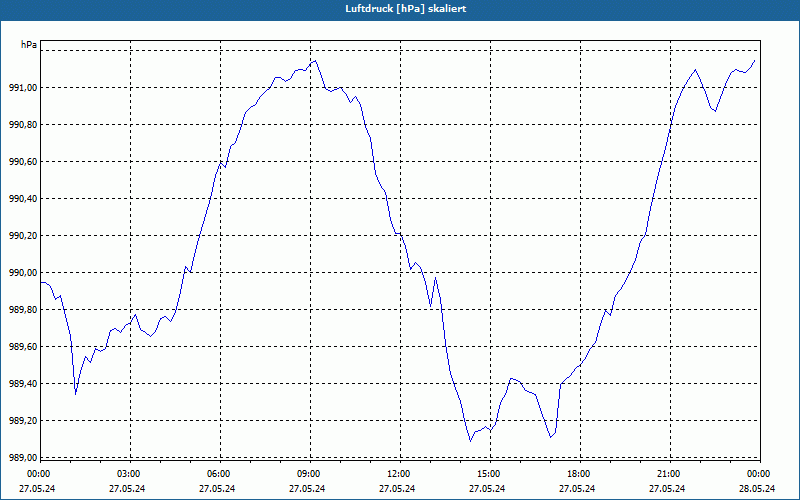Click the 989,40 axis value

(x=23, y=384)
